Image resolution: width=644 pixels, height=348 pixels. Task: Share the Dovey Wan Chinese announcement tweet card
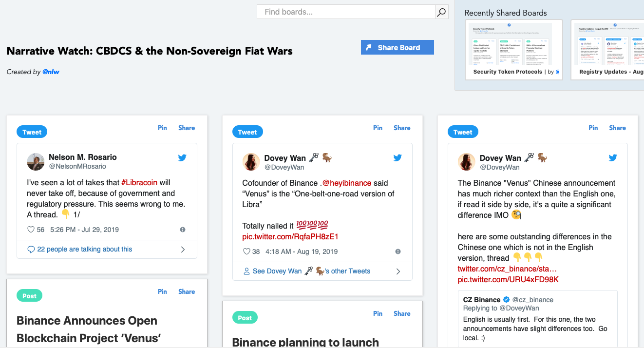[617, 128]
